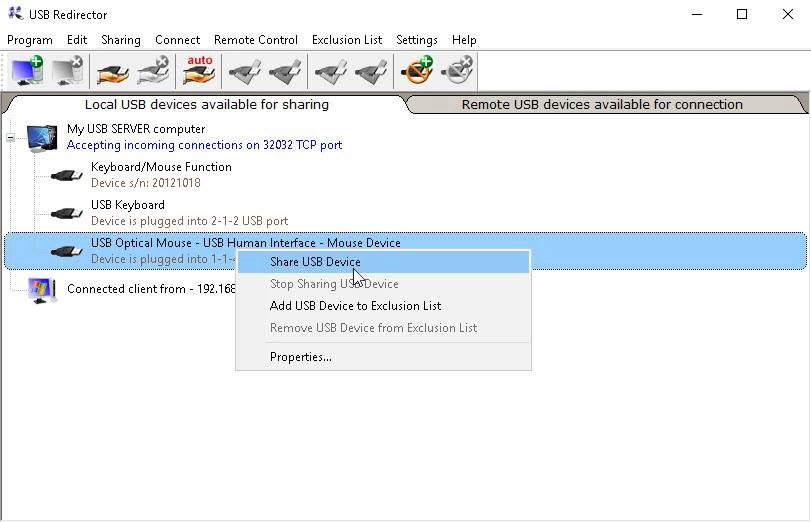
Task: Click the greyed Stop sharing device hand icon
Action: click(154, 70)
